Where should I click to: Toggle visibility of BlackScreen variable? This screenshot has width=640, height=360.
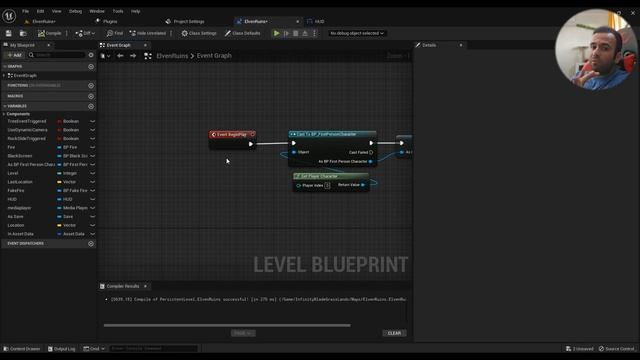click(93, 156)
